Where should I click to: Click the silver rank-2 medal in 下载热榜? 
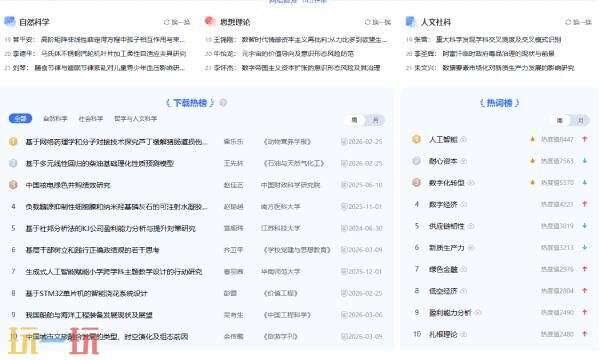[13, 163]
